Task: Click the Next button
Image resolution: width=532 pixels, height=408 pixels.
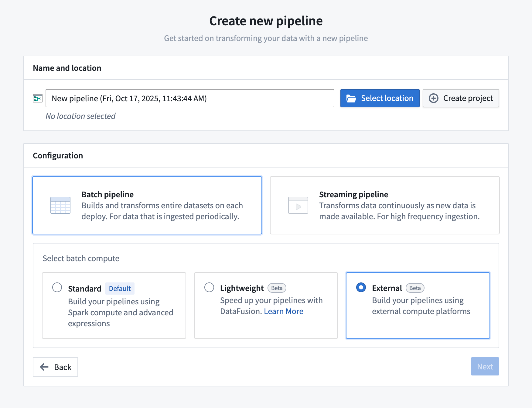Action: pyautogui.click(x=485, y=366)
